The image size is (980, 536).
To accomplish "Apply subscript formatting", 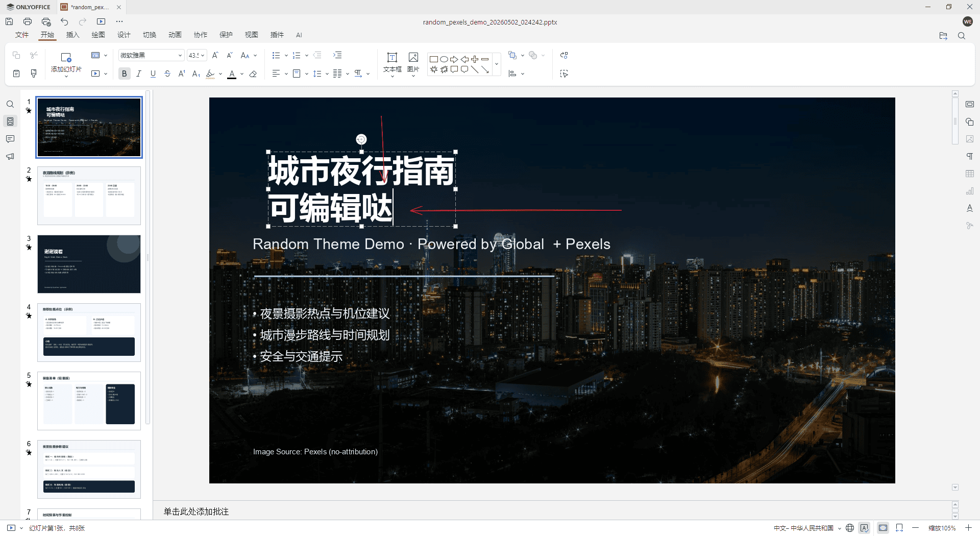I will [x=196, y=74].
